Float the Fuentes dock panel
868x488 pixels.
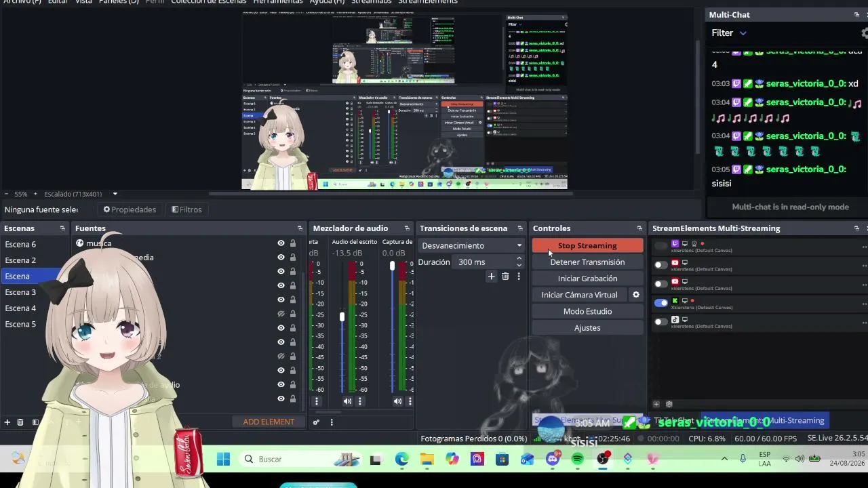point(300,228)
